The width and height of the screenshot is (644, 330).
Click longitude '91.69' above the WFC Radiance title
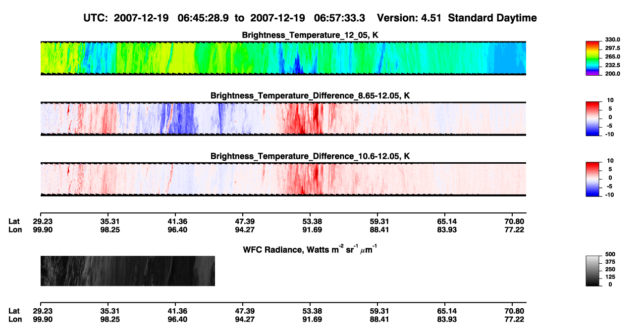313,230
